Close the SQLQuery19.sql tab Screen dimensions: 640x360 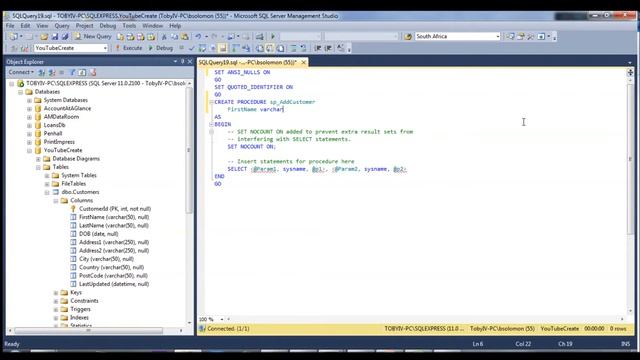click(x=303, y=62)
